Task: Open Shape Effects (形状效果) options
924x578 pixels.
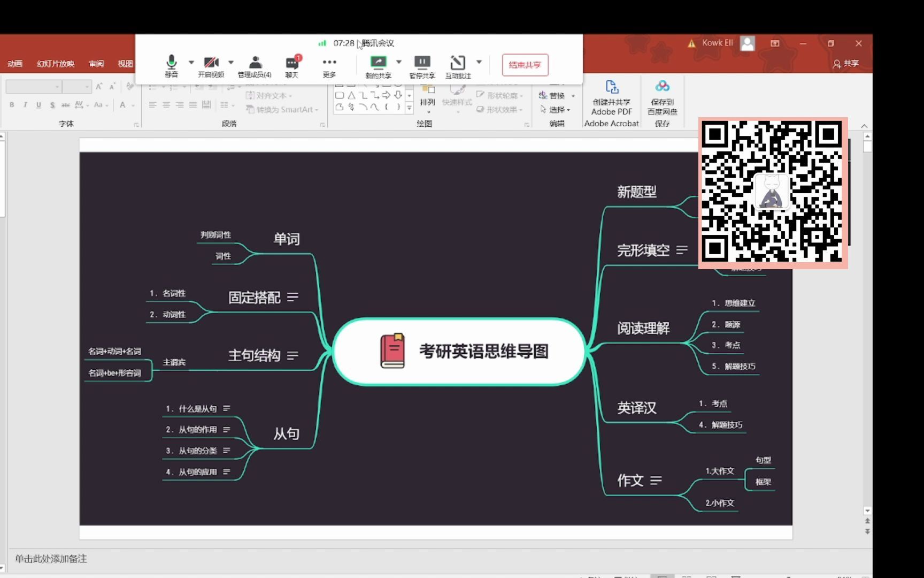Action: click(500, 109)
